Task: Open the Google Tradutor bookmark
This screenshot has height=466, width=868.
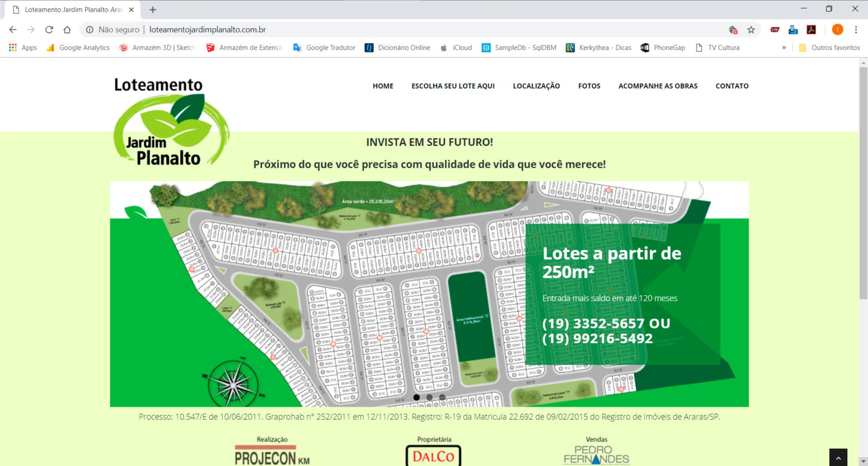Action: click(325, 48)
